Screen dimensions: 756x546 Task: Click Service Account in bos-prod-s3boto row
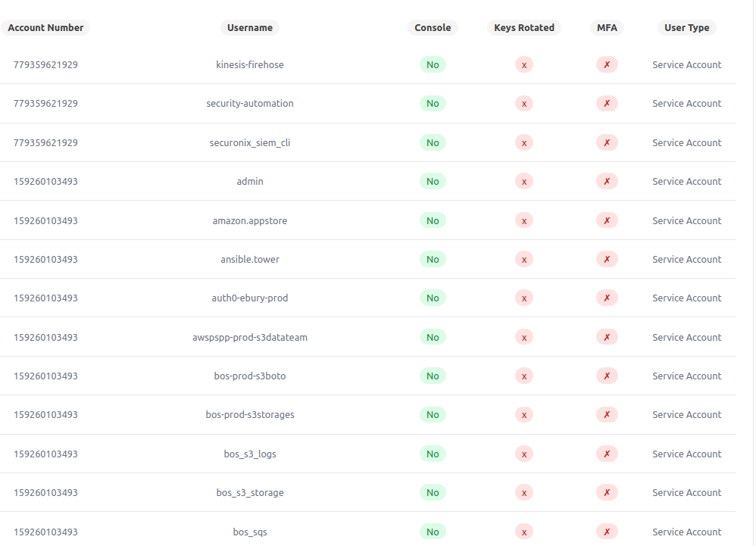pyautogui.click(x=686, y=376)
